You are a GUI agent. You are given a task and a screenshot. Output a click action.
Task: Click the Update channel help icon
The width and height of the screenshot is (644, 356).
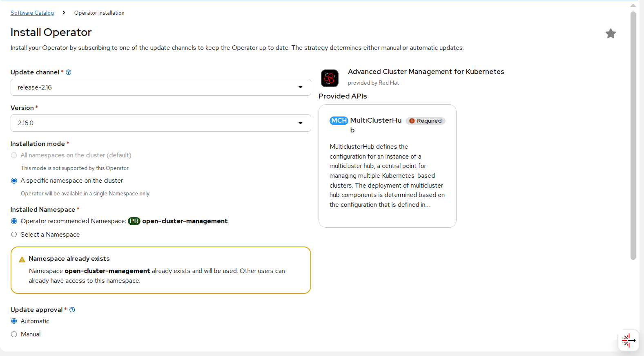point(69,72)
